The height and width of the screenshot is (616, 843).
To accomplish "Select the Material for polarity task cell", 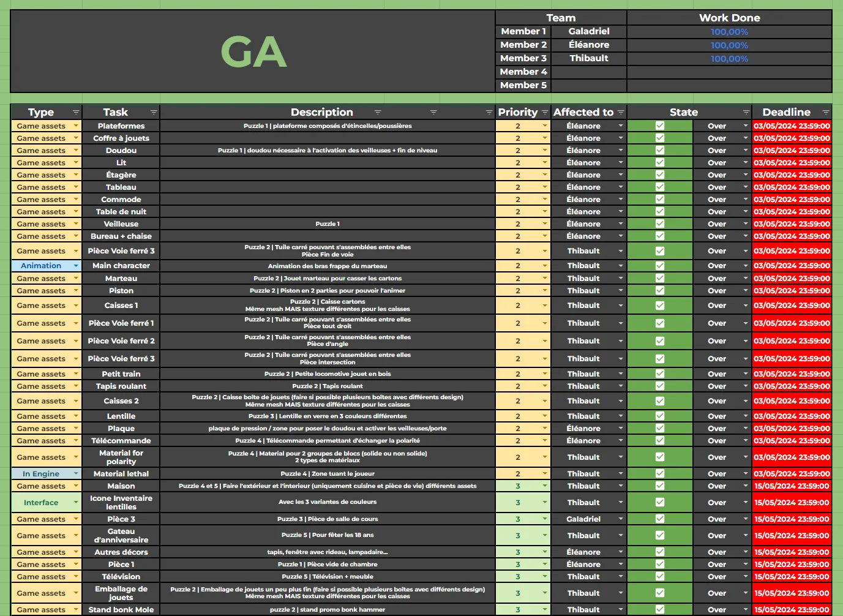I will [x=121, y=457].
